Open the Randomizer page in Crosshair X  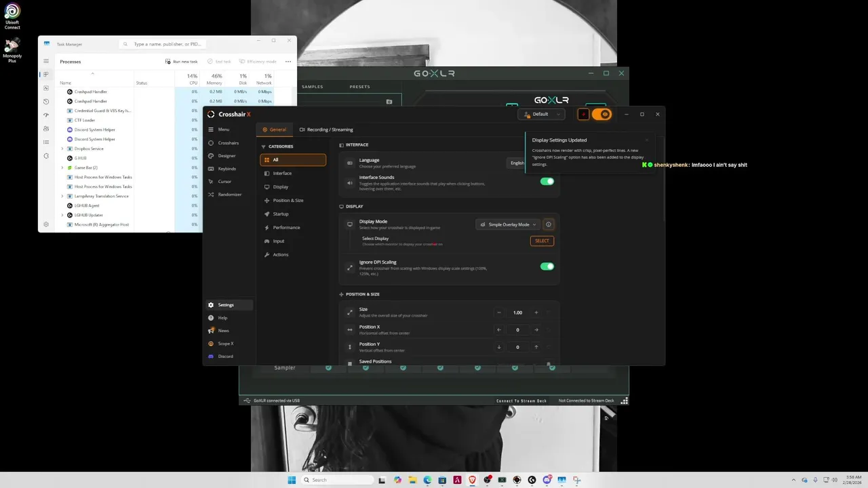coord(230,195)
